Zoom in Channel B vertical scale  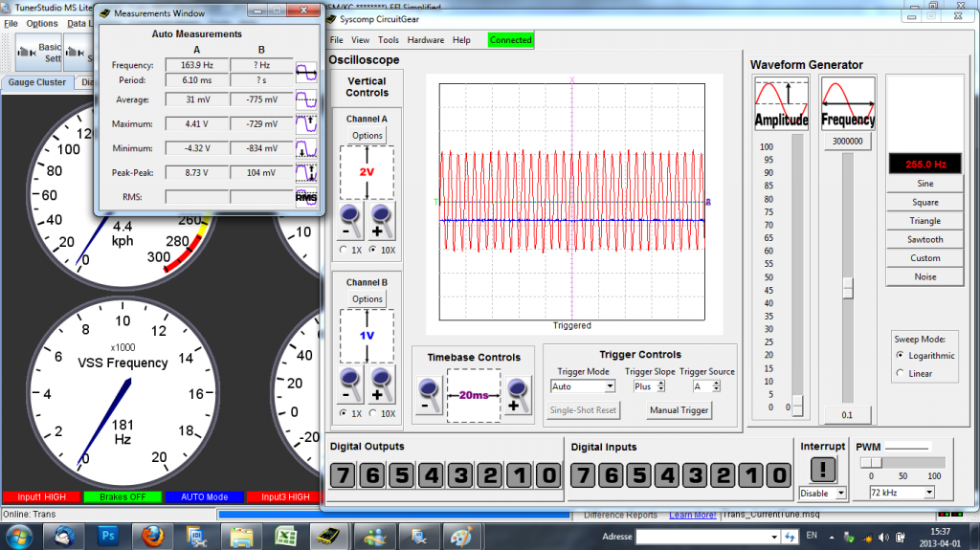point(381,385)
